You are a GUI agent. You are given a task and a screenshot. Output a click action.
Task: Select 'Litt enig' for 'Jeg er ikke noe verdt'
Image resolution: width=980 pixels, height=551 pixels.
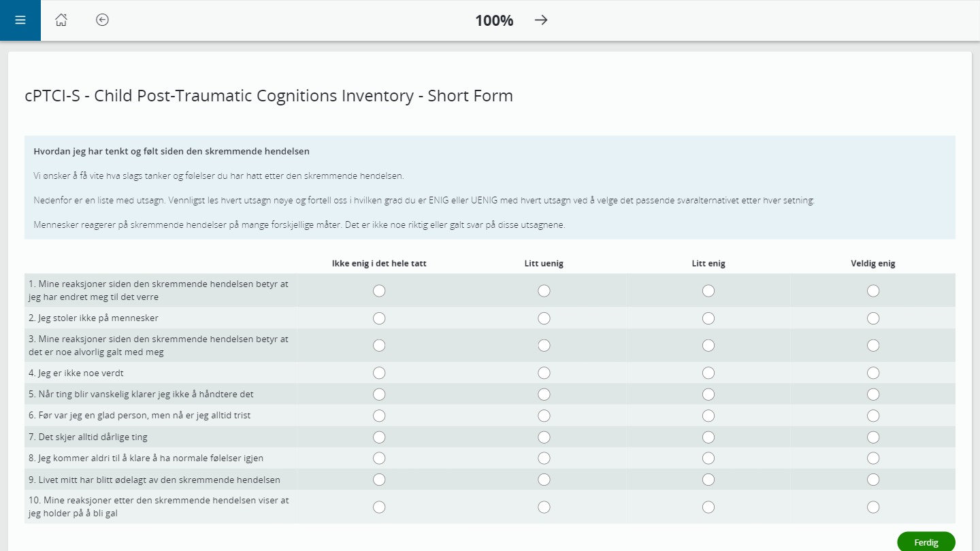pyautogui.click(x=708, y=373)
